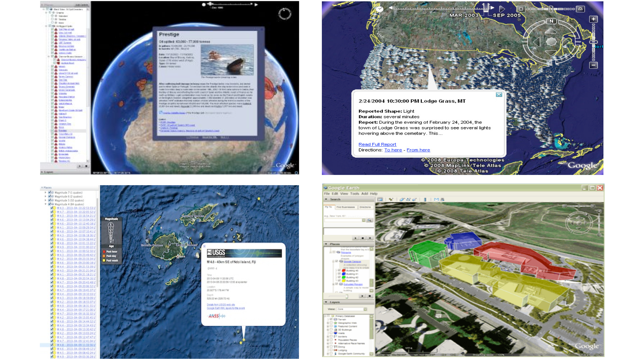Select quake M 4.8 2013-04-09 11:33:56
The height and width of the screenshot is (359, 644).
pyautogui.click(x=76, y=345)
